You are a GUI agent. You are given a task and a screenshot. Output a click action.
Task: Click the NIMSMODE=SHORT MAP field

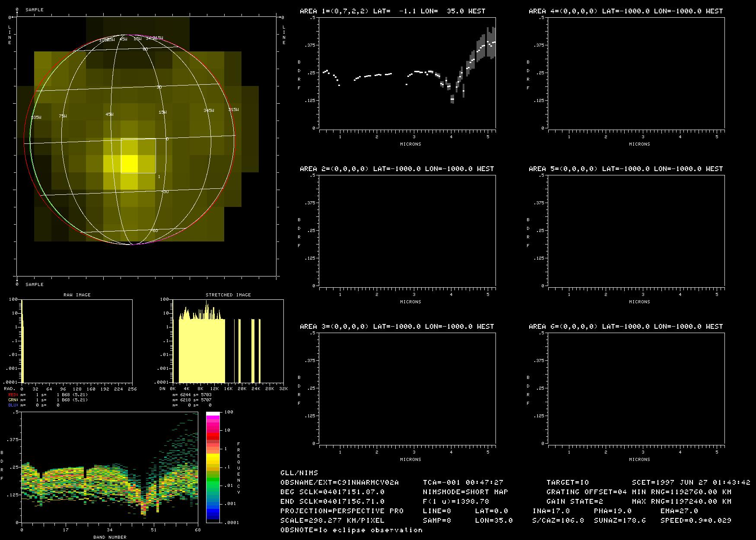click(465, 492)
